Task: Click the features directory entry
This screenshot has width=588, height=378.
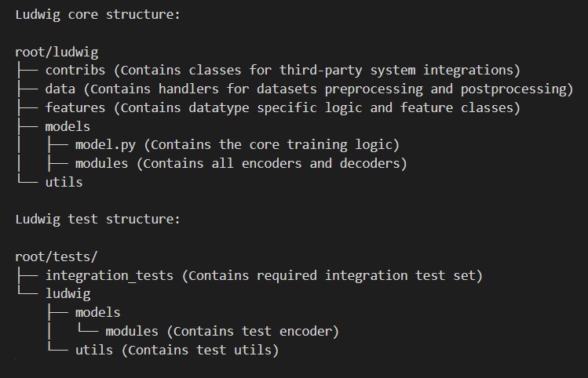Action: click(75, 107)
